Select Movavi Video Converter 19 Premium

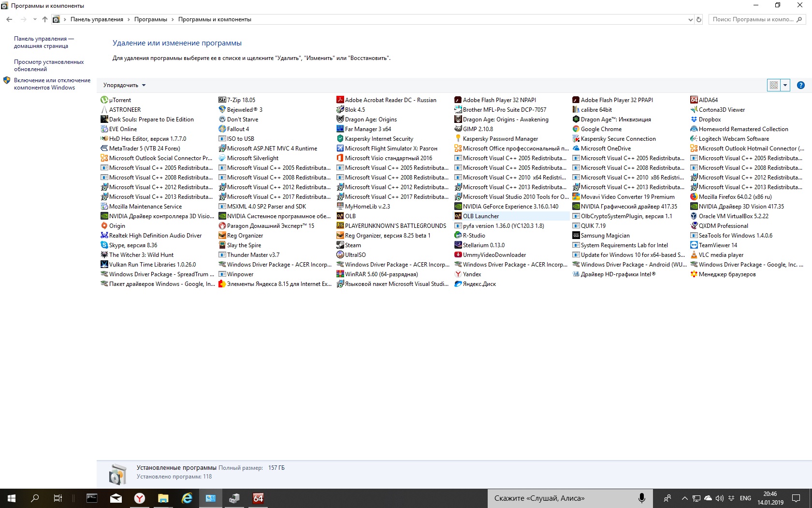point(623,197)
